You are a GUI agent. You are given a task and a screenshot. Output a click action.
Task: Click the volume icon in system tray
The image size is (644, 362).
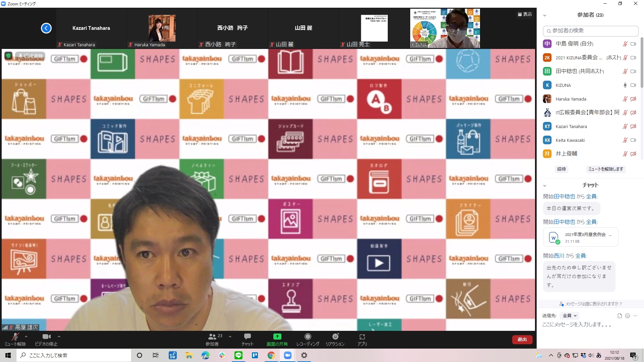[x=591, y=355]
